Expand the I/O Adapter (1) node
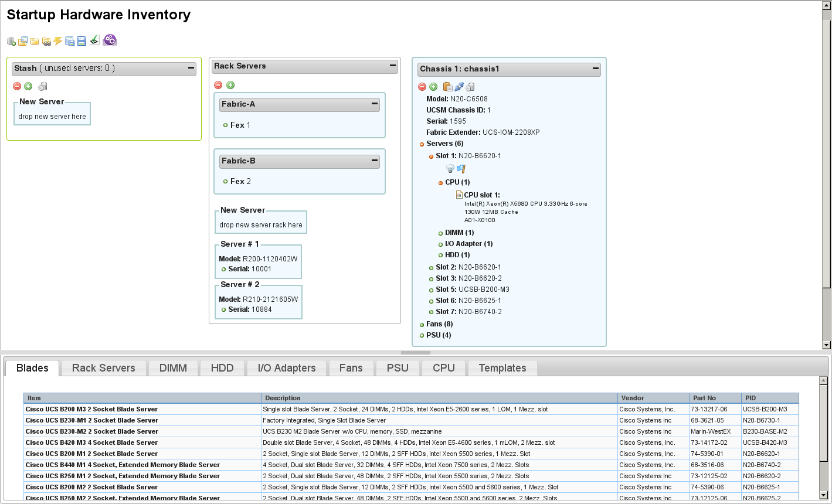 (441, 244)
